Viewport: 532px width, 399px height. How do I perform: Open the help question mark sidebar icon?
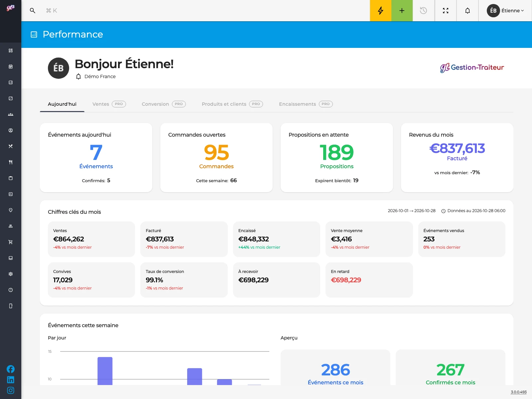[11, 290]
